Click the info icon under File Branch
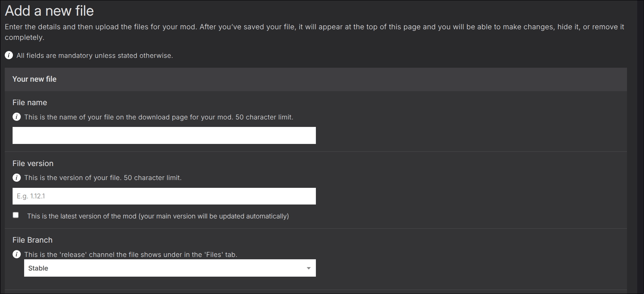The width and height of the screenshot is (644, 294). (17, 255)
